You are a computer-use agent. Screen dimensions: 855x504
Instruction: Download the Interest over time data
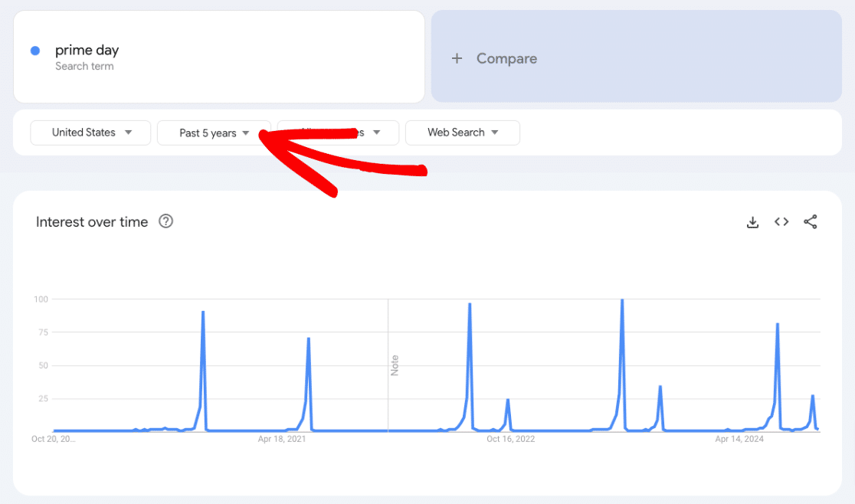click(x=752, y=221)
